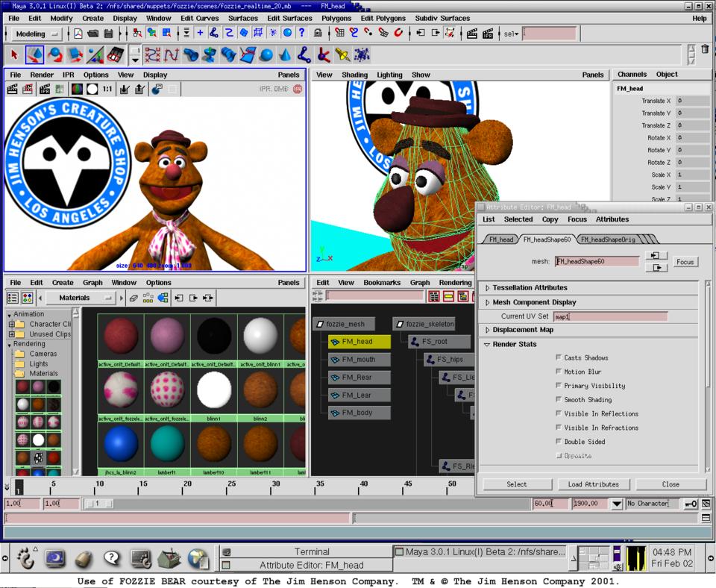Screen dimensions: 716x588
Task: Display the alpha channel white circle icon
Action: [92, 89]
